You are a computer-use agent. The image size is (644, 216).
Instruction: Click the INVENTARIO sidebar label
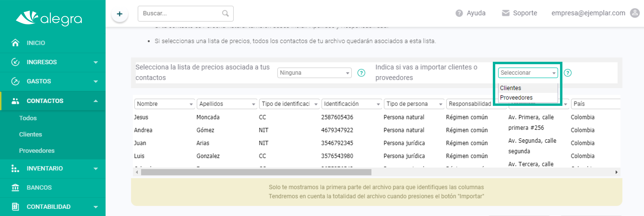[45, 168]
